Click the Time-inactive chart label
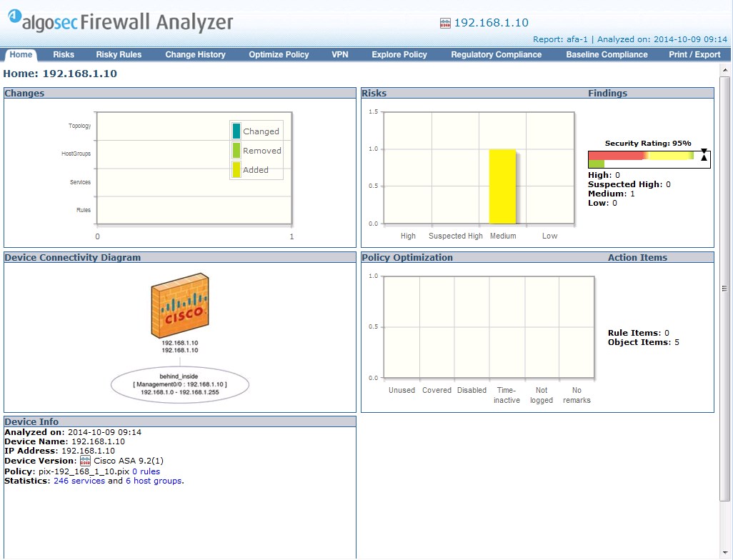The image size is (733, 560). [x=507, y=395]
